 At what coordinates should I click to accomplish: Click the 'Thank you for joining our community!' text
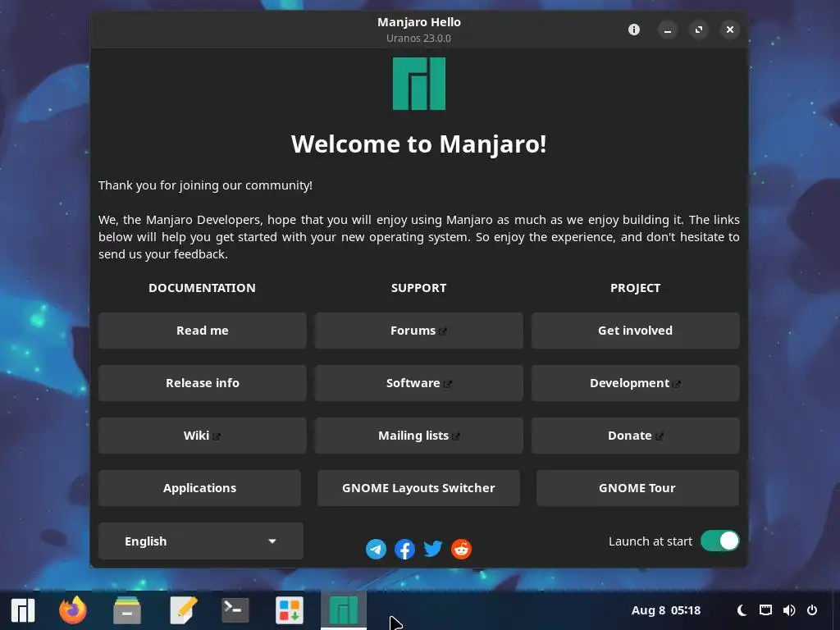205,185
